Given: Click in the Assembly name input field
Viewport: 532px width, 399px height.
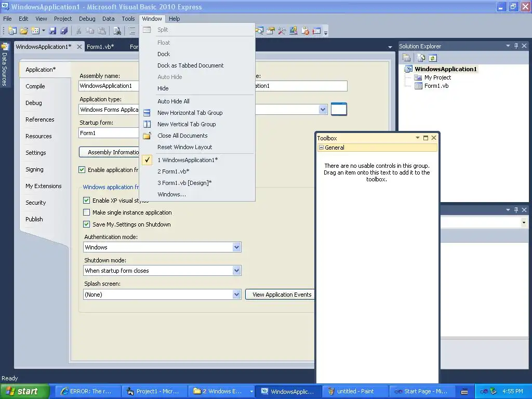Looking at the screenshot, I should tap(109, 86).
